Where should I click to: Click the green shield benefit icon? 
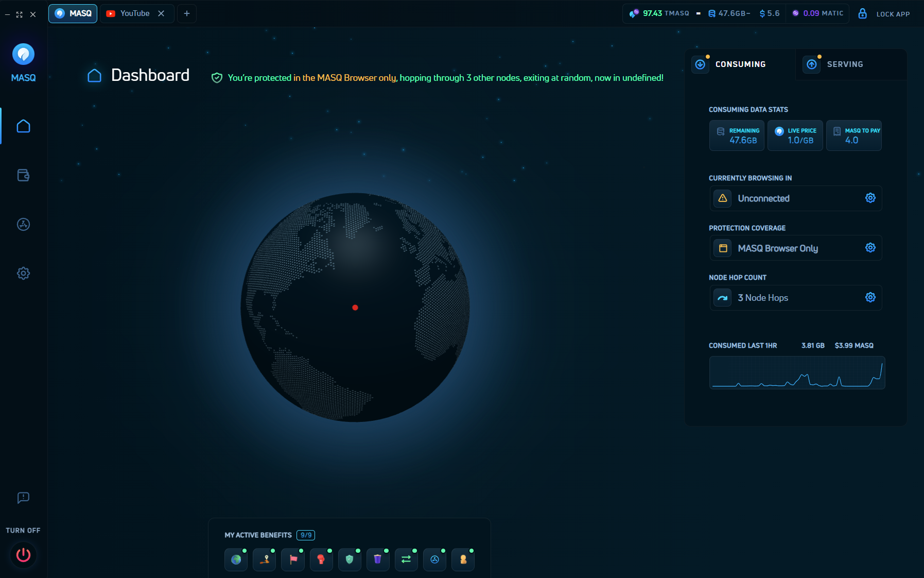click(x=350, y=559)
